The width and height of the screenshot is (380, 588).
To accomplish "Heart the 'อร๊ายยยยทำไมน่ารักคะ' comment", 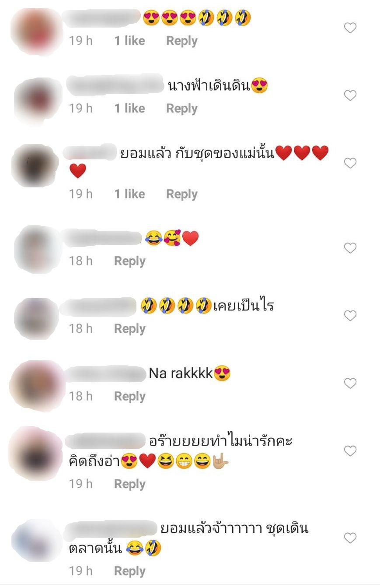I will [x=350, y=451].
